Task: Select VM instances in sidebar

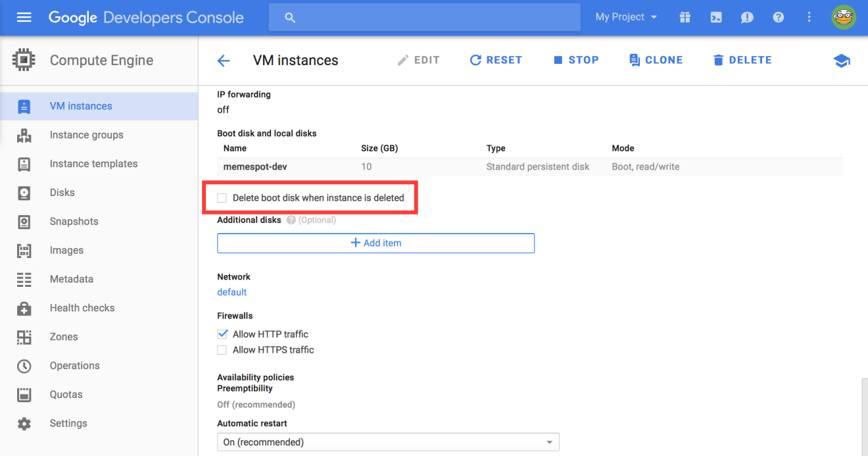Action: pyautogui.click(x=81, y=106)
